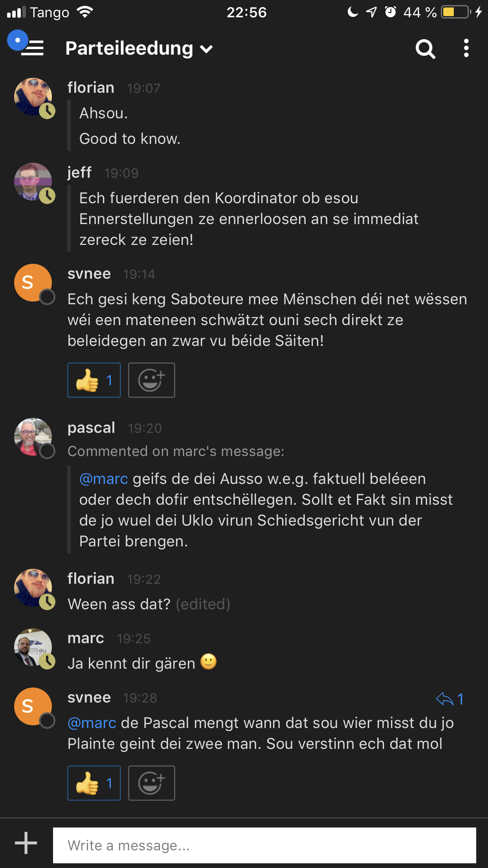Tap svnee's orange S avatar at 19:14
The image size is (488, 868).
(33, 282)
